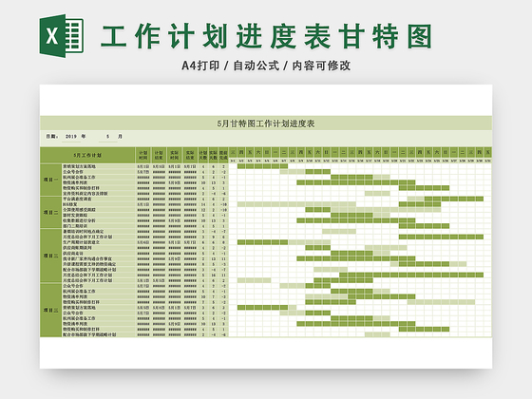
Task: Select the 实际天数 column header
Action: click(213, 155)
